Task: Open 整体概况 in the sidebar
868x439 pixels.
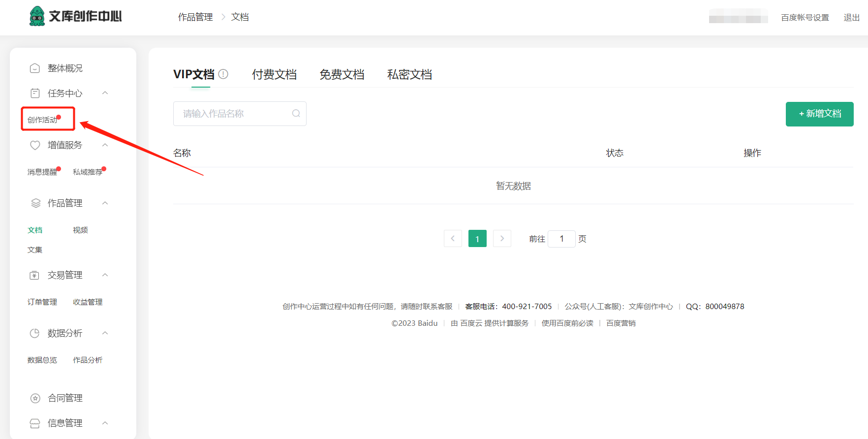Action: click(65, 68)
